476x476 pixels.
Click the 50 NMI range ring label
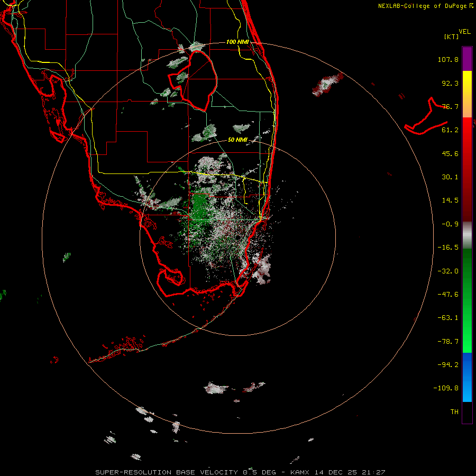point(237,140)
